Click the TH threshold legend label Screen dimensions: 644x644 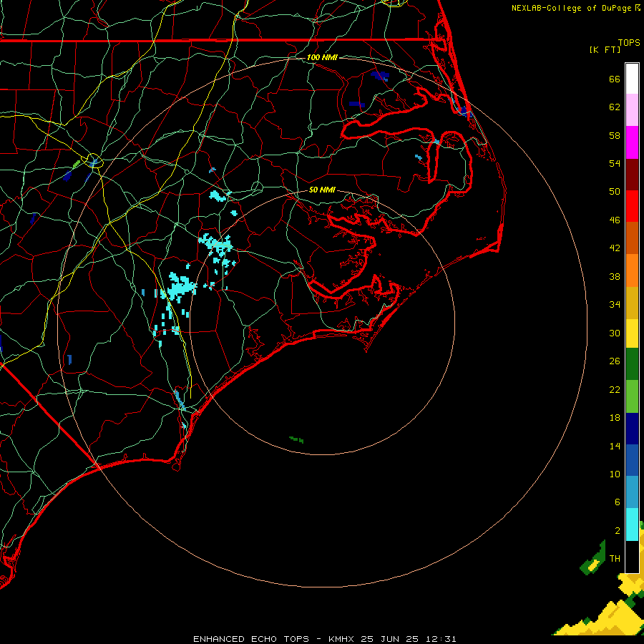point(615,559)
